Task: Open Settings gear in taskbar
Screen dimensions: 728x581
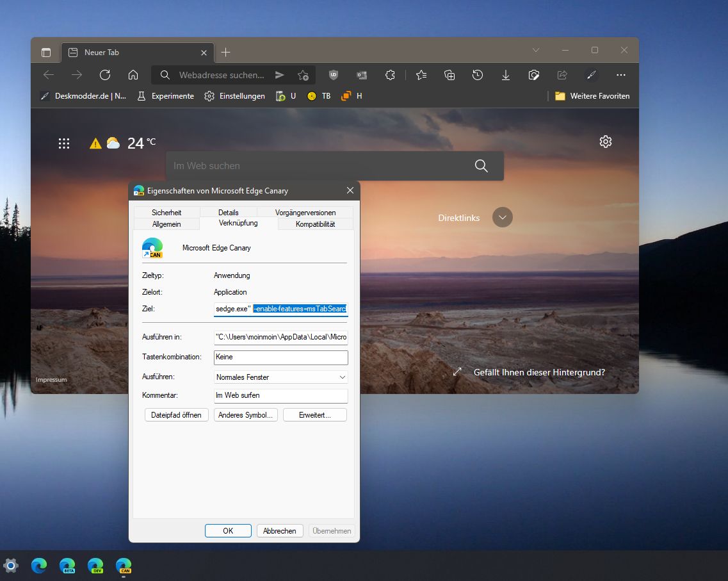Action: point(11,566)
